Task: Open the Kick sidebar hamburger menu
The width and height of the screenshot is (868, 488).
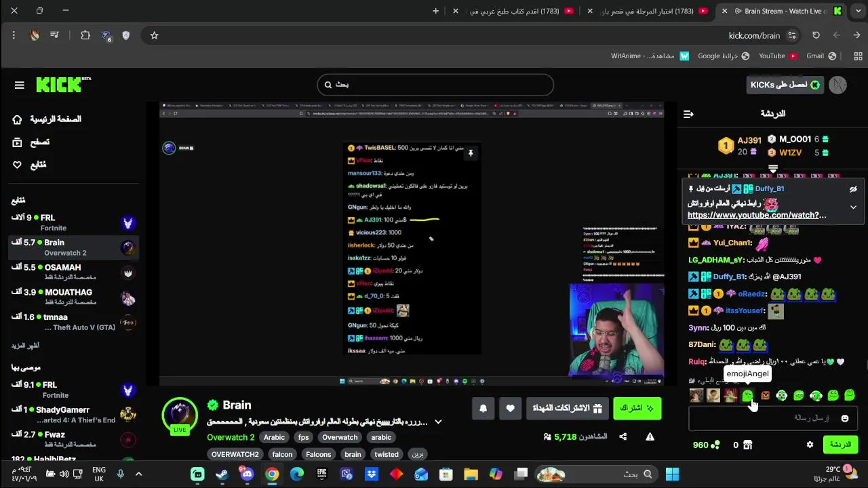Action: [x=19, y=85]
